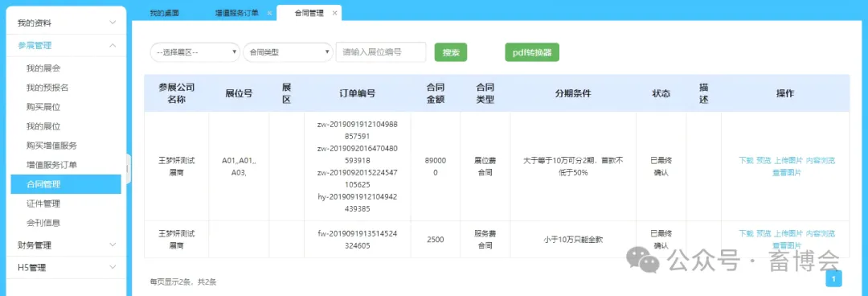Click 预览 for the 展位费合同 row
The image size is (868, 296).
pyautogui.click(x=764, y=161)
